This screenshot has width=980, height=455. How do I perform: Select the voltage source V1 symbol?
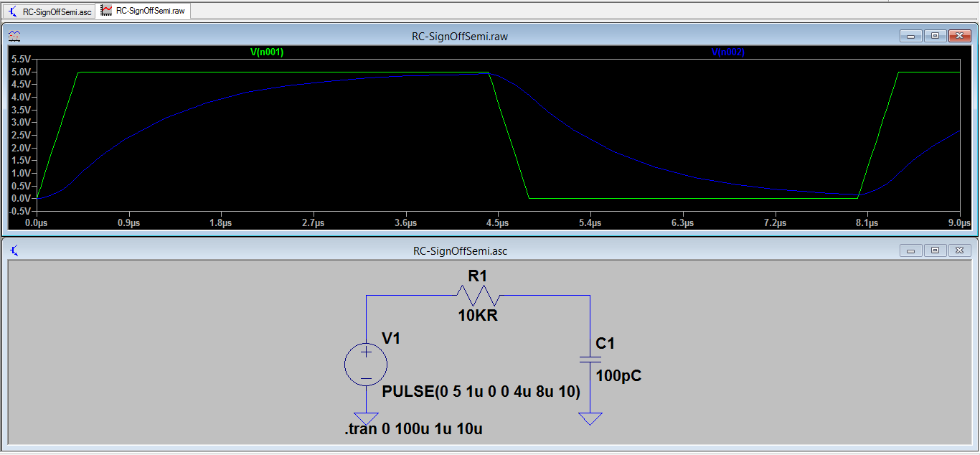(x=366, y=363)
